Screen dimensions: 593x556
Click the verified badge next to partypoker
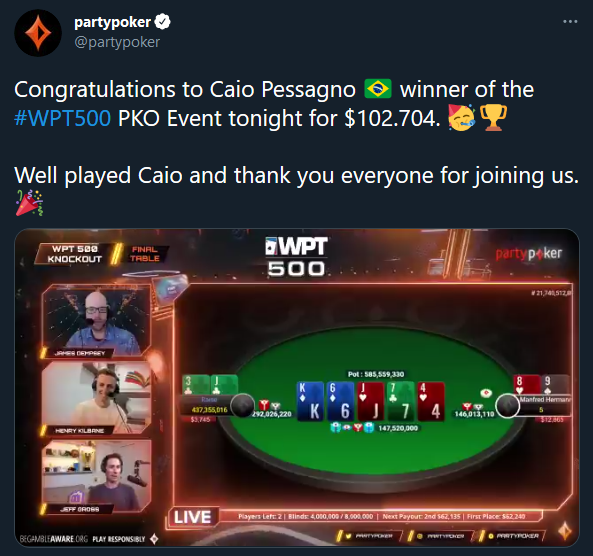tap(163, 22)
